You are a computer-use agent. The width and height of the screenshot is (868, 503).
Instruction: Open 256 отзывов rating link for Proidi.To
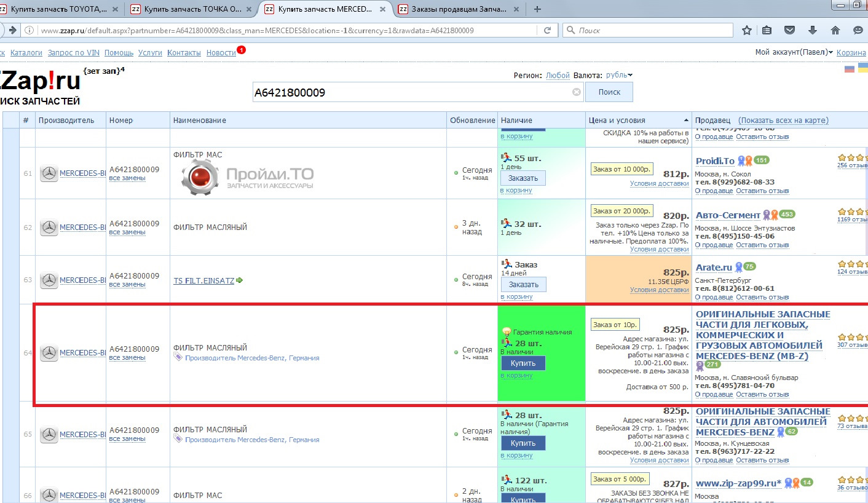[853, 165]
